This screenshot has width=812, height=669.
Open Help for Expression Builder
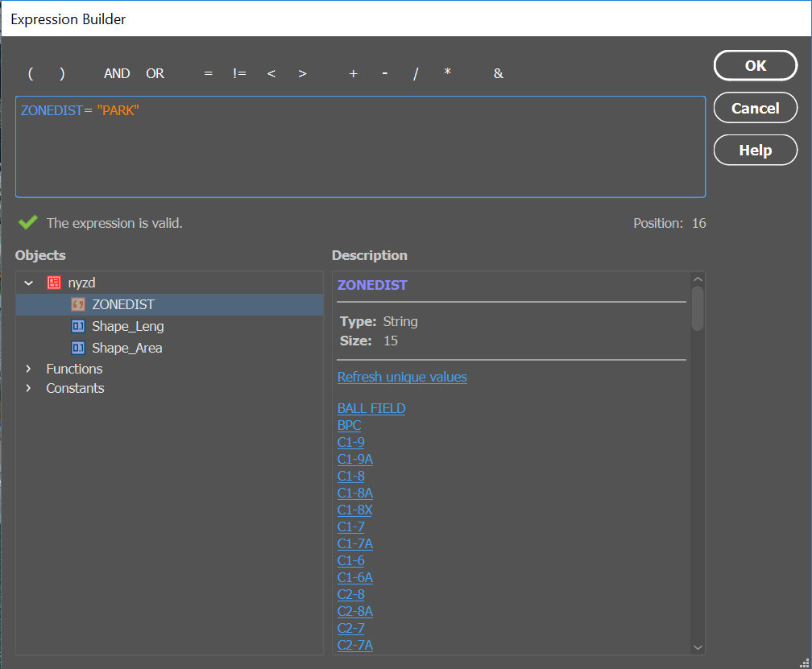(x=755, y=150)
